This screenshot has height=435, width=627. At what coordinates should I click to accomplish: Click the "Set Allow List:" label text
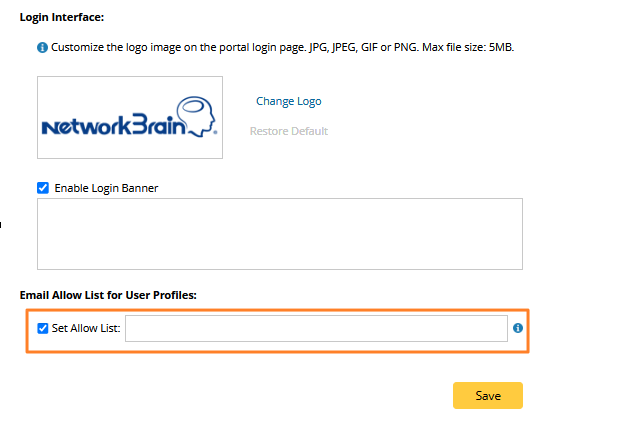pyautogui.click(x=86, y=328)
